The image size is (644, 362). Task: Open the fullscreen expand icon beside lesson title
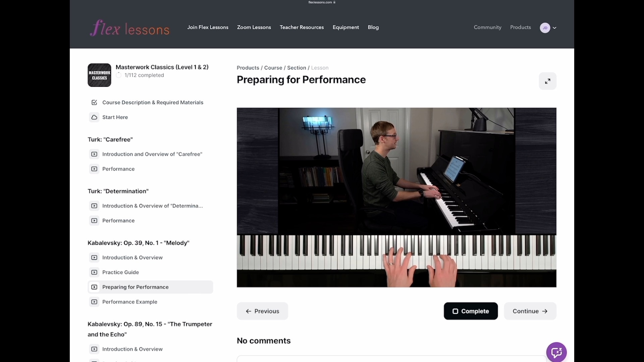pyautogui.click(x=547, y=81)
